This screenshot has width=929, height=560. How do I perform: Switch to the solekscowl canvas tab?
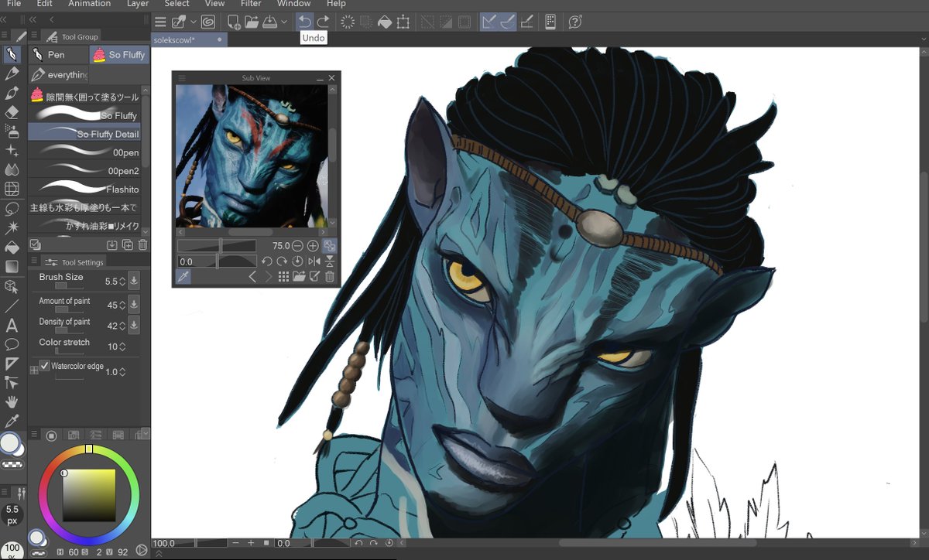click(x=189, y=39)
